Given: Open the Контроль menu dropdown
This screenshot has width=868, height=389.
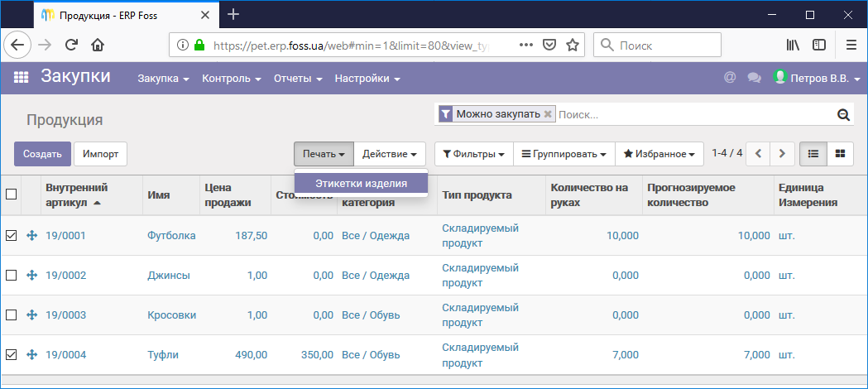Looking at the screenshot, I should pyautogui.click(x=232, y=79).
